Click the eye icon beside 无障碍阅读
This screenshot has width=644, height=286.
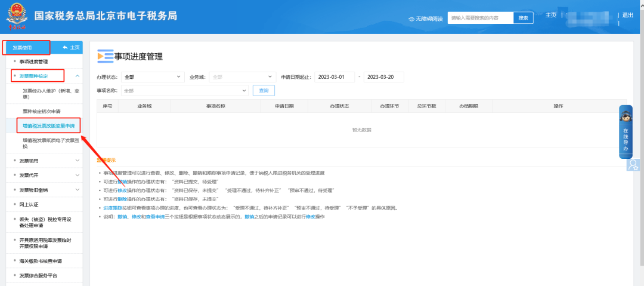pyautogui.click(x=411, y=19)
